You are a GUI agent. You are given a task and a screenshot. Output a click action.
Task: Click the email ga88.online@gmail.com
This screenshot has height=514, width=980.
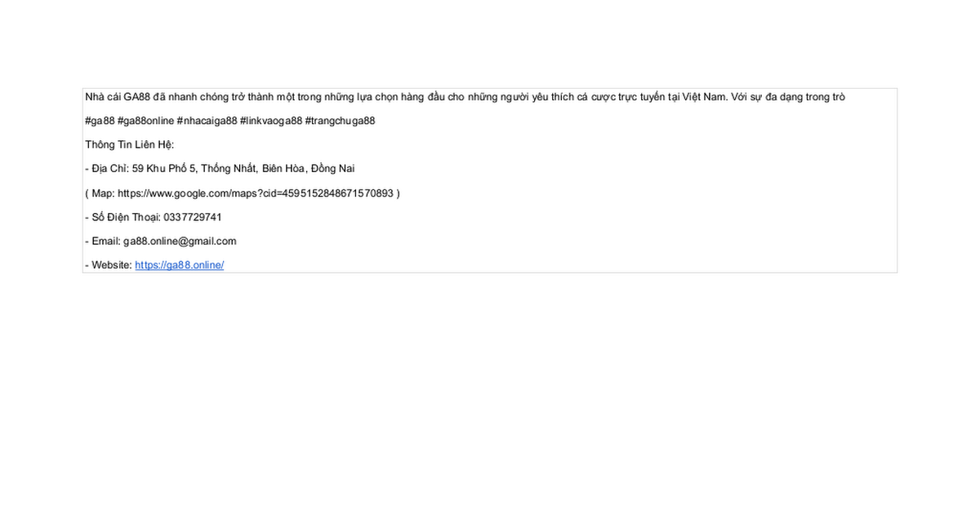(x=180, y=241)
